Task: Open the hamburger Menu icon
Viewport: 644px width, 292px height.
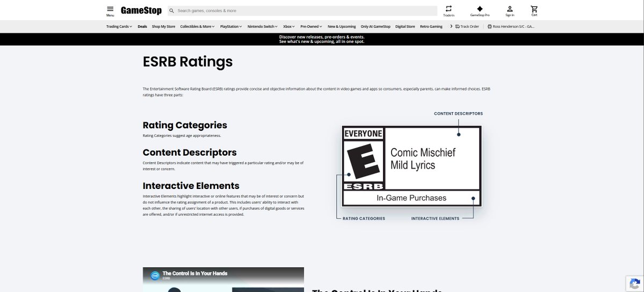Action: tap(110, 9)
